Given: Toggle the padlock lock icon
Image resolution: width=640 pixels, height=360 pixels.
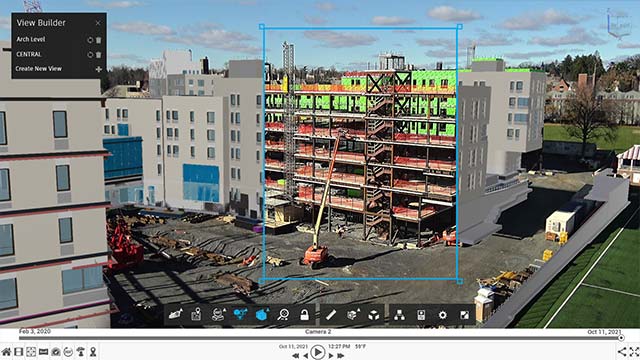Looking at the screenshot, I should [x=304, y=315].
